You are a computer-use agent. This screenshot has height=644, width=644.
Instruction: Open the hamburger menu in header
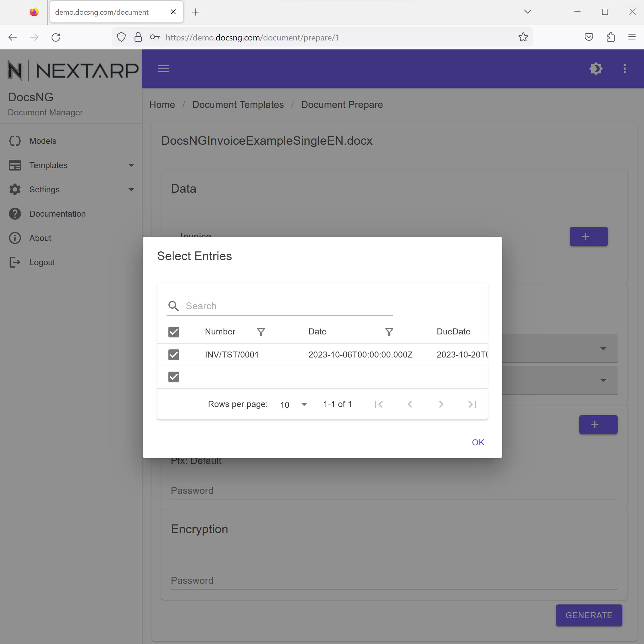point(163,69)
